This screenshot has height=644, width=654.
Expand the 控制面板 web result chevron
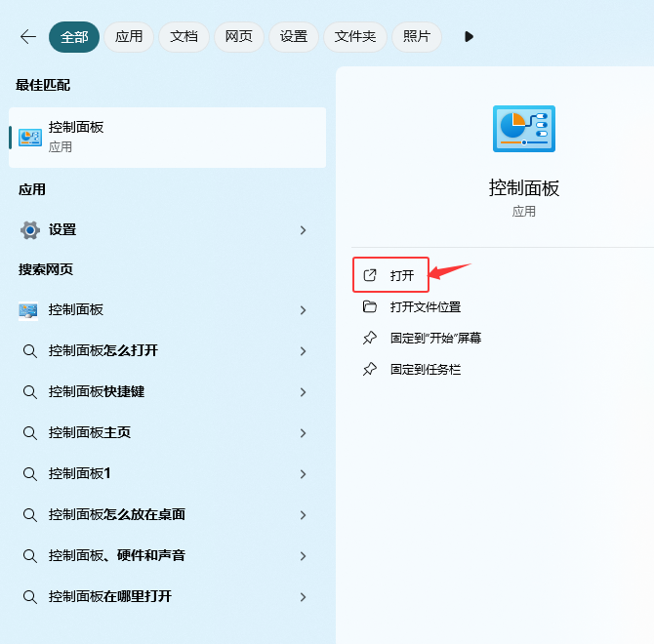[304, 310]
